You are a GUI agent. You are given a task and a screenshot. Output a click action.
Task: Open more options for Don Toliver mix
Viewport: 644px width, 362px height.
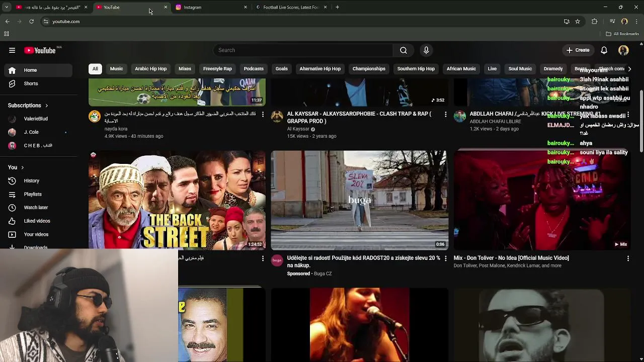tap(628, 258)
